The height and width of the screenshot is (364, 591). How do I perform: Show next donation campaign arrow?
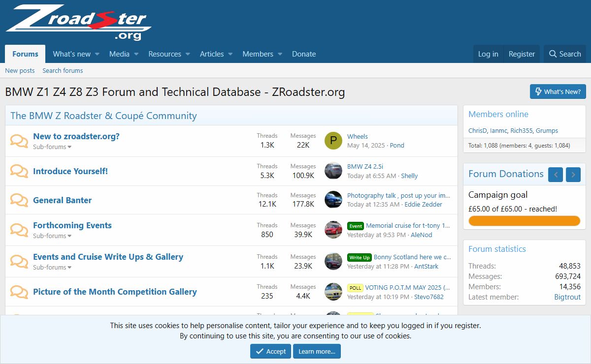(573, 174)
